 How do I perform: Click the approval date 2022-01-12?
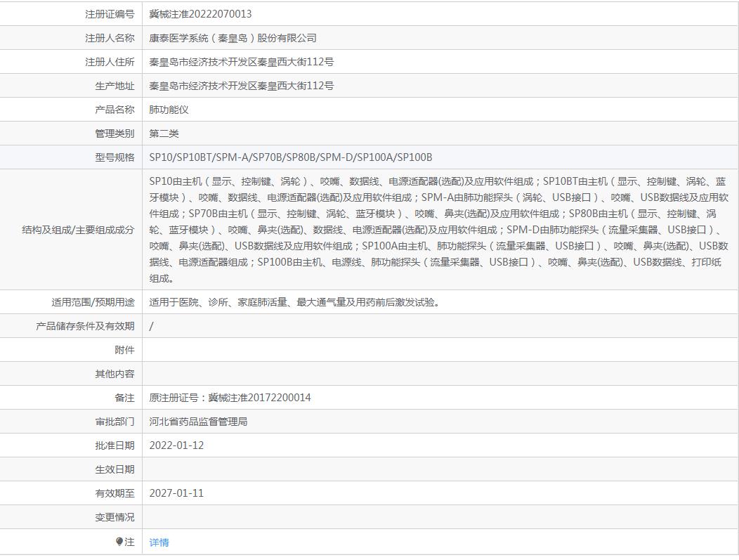click(x=176, y=445)
